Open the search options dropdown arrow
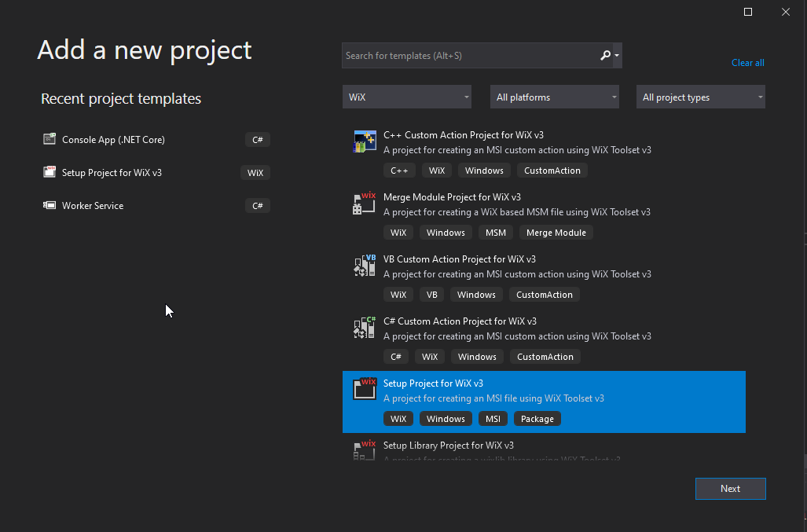 (617, 56)
